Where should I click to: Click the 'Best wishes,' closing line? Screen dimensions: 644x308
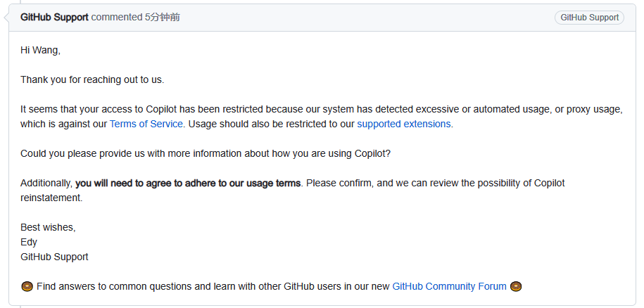click(48, 227)
